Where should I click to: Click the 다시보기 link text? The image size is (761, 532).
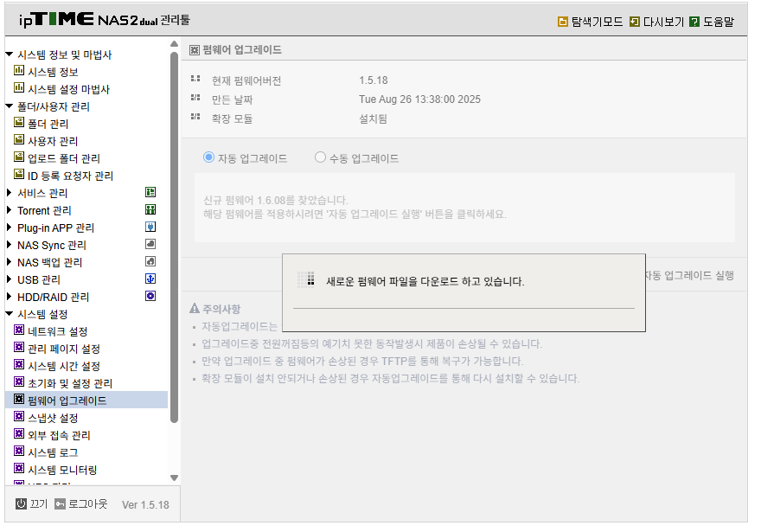[663, 22]
